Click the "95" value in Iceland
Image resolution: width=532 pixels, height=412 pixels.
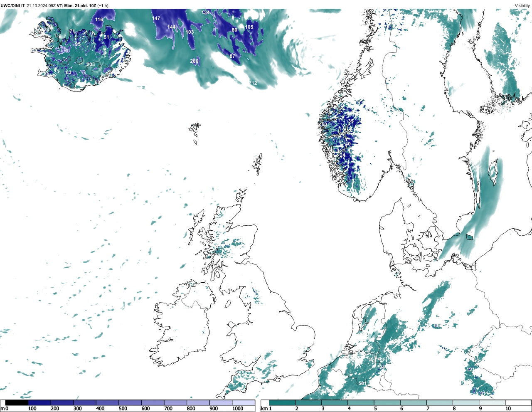point(78,44)
